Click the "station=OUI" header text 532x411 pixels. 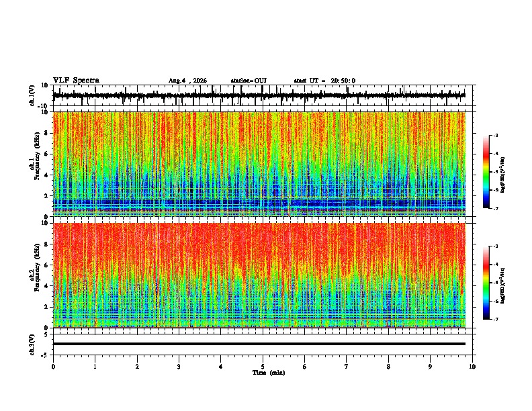coord(249,81)
